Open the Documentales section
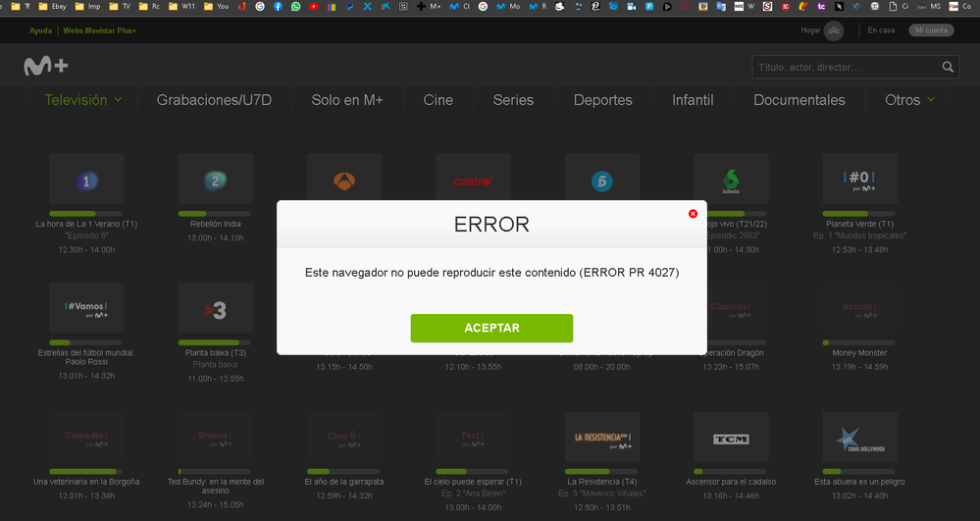 coord(799,100)
